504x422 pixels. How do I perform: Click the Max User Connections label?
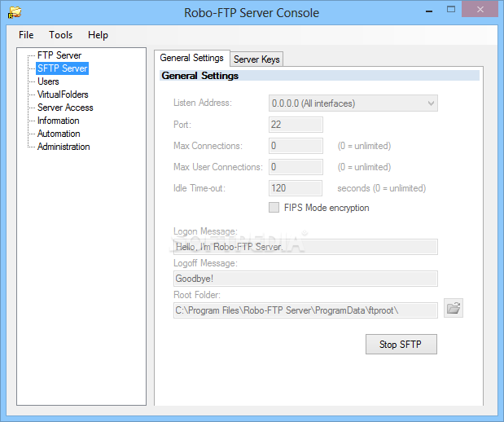coord(218,167)
